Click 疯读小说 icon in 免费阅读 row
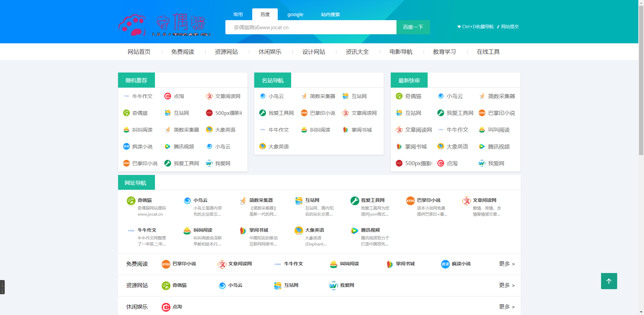This screenshot has height=315, width=644. click(x=445, y=264)
